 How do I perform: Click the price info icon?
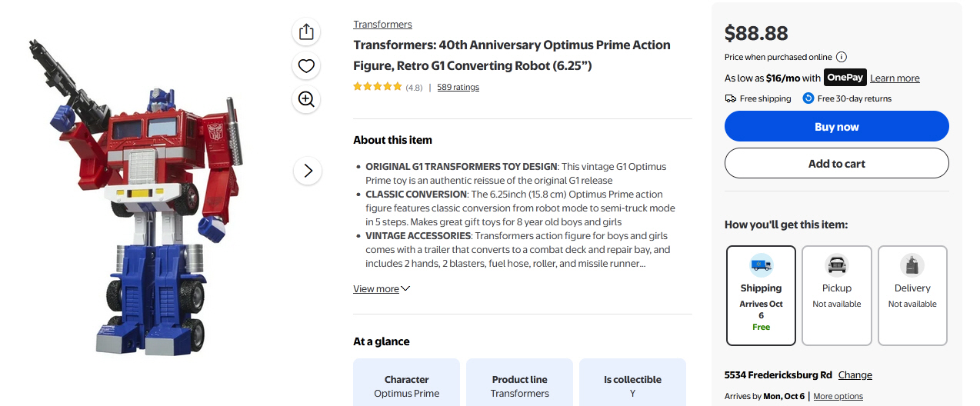842,57
